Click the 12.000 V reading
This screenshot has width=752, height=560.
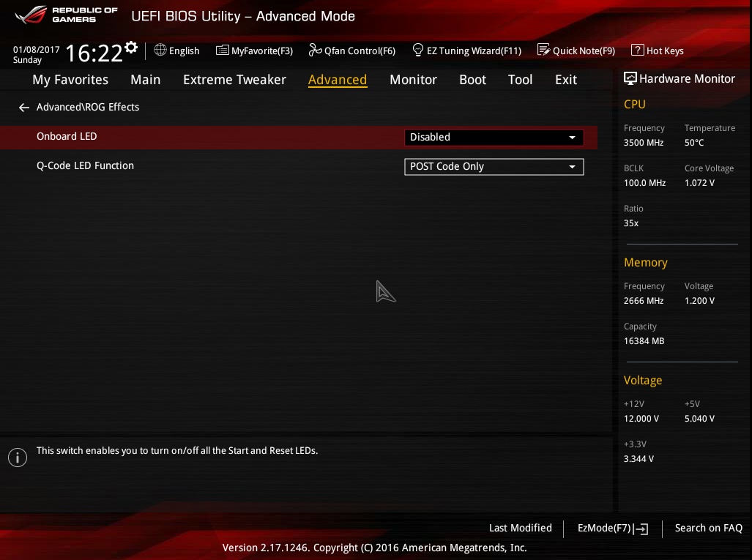click(x=641, y=419)
